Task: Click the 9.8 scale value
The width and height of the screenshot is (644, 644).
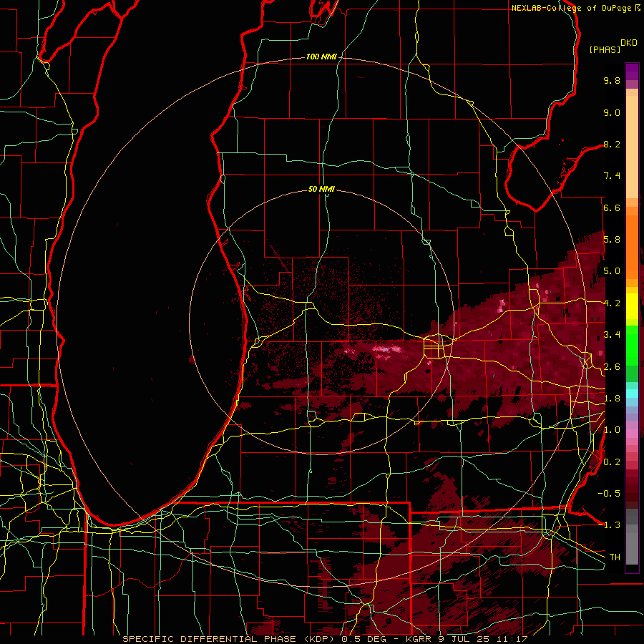Action: click(x=612, y=80)
